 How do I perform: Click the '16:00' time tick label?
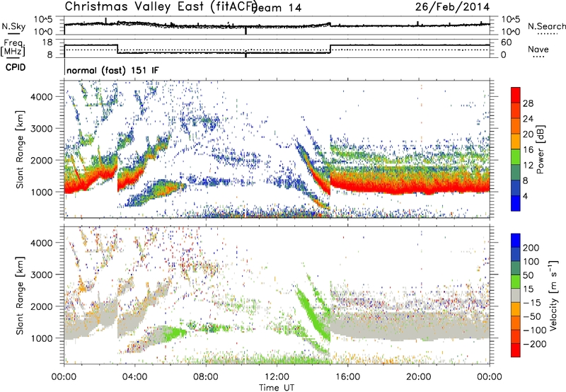point(347,377)
